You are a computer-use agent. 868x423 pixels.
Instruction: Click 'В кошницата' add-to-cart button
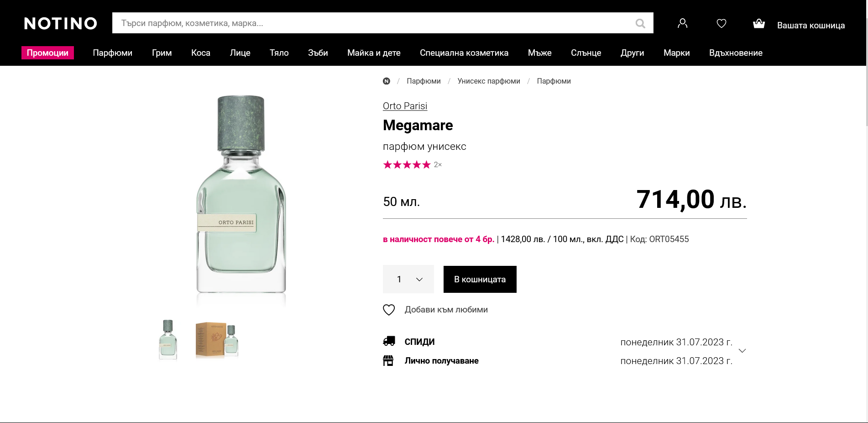click(480, 279)
